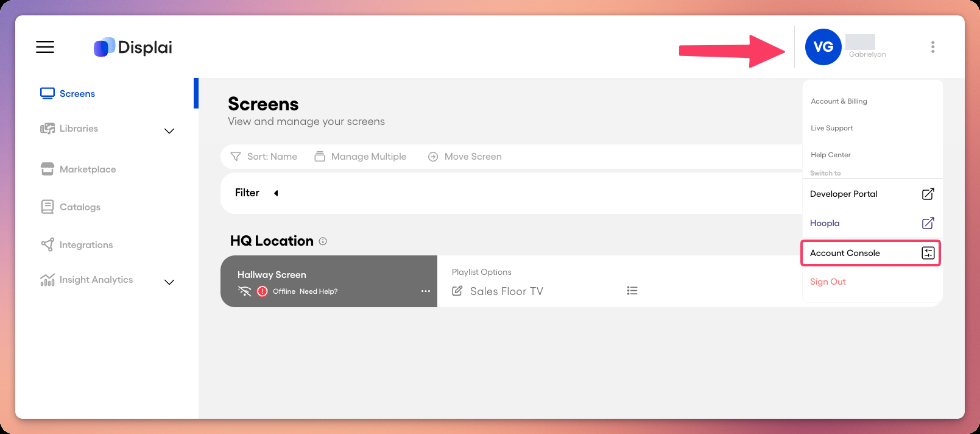Click Sort: Name option
Screen dimensions: 980x434
[x=272, y=157]
